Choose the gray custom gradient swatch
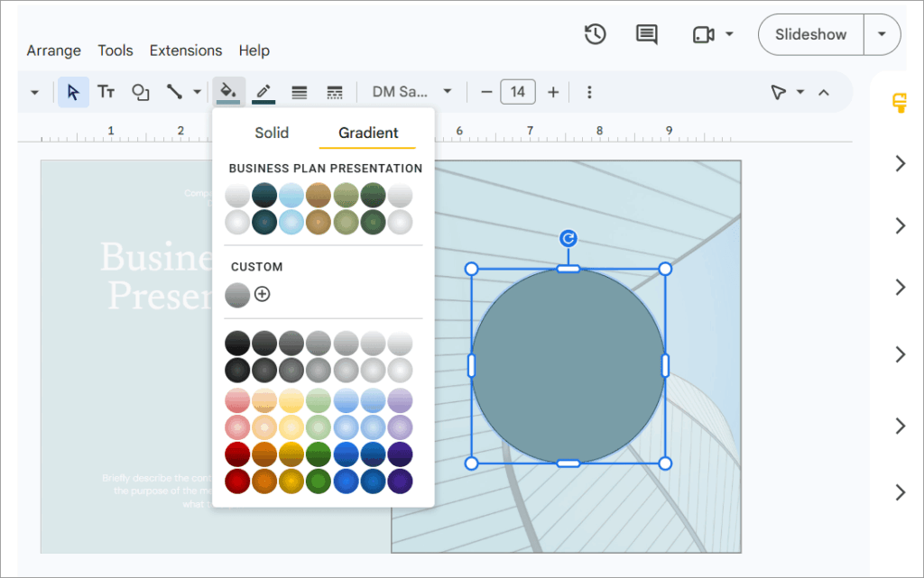The width and height of the screenshot is (924, 578). tap(237, 295)
